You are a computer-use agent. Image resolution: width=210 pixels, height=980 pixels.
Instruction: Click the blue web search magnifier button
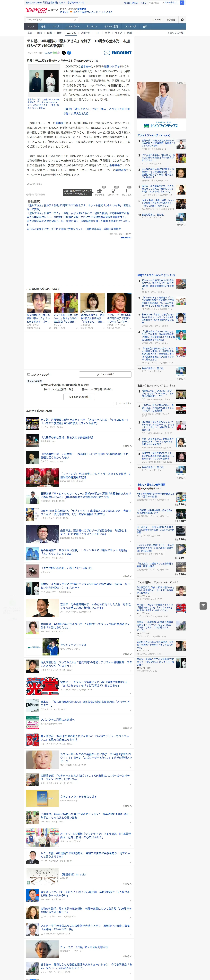(182, 3)
